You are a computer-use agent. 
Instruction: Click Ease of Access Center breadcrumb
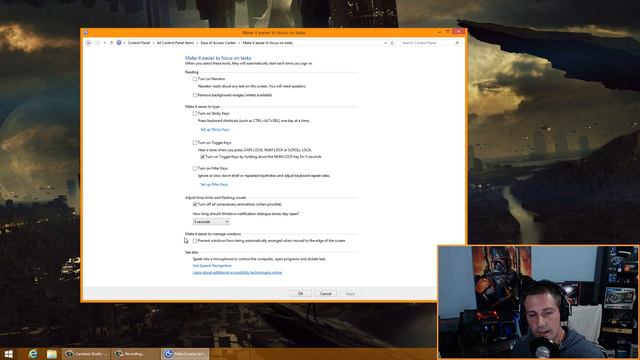tap(218, 43)
